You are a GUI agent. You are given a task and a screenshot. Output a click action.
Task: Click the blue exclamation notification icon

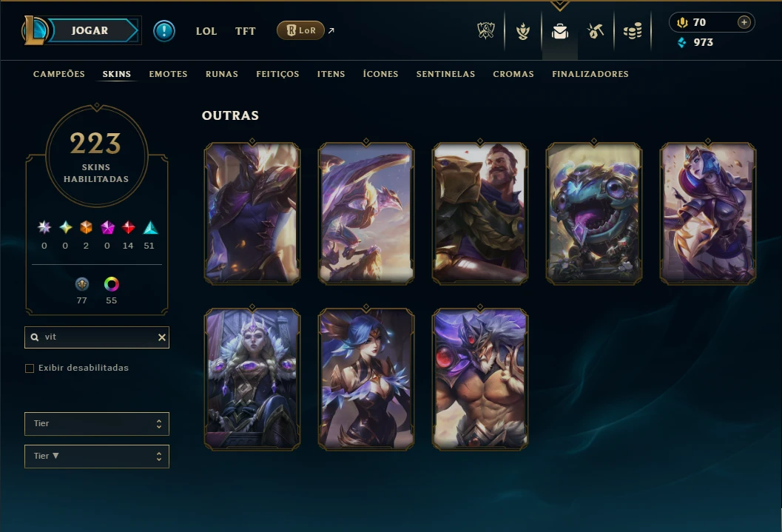(164, 31)
